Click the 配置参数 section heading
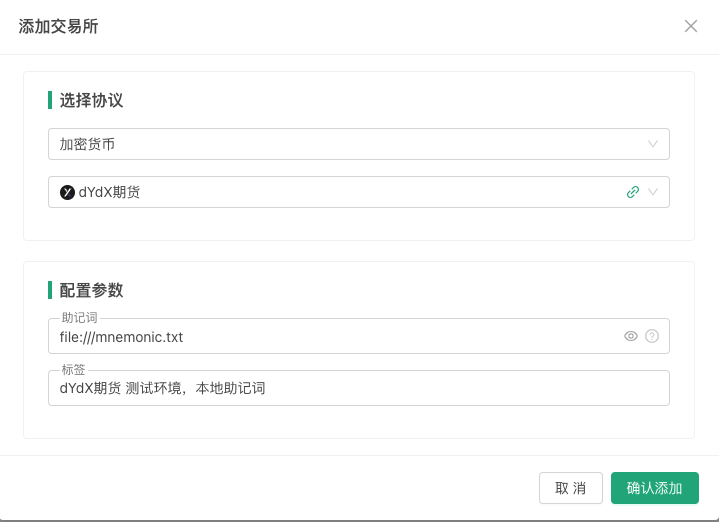Image resolution: width=719 pixels, height=522 pixels. (91, 290)
